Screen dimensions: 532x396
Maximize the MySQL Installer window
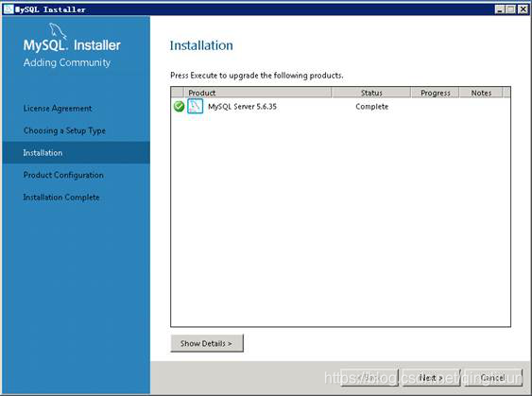[511, 9]
